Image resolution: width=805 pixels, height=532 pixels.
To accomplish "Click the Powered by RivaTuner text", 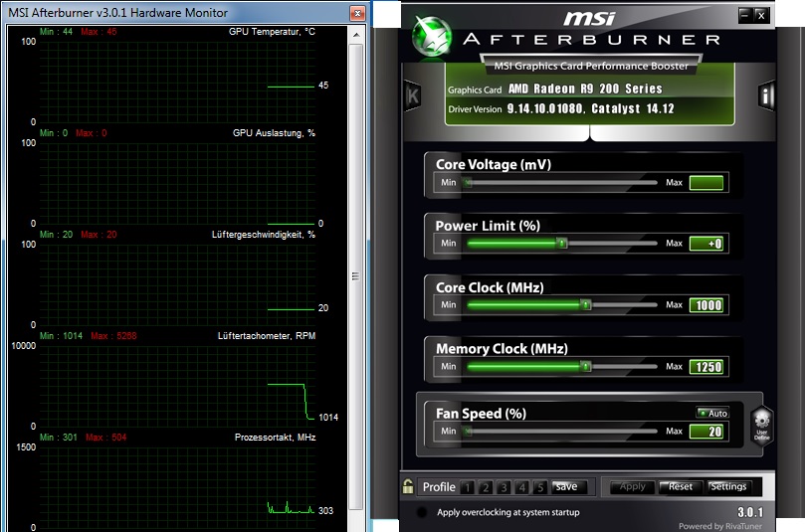I will tap(720, 526).
